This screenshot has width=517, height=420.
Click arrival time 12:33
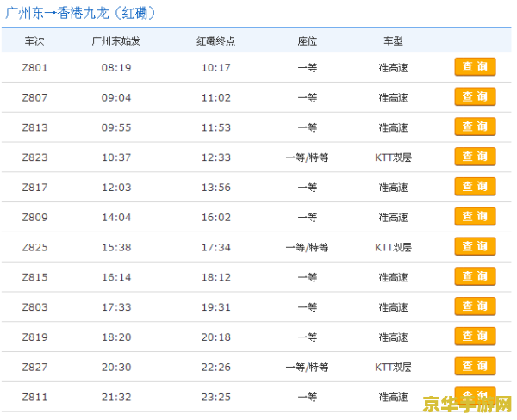tap(216, 157)
